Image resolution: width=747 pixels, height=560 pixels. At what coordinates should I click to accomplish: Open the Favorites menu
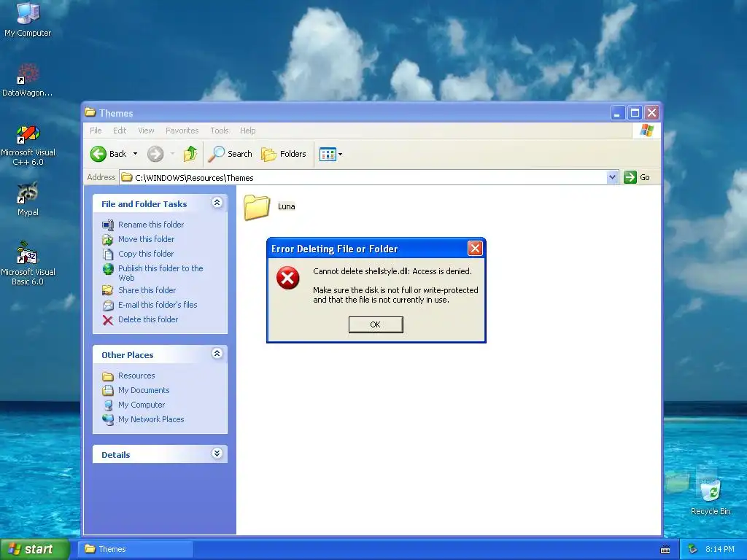tap(182, 131)
